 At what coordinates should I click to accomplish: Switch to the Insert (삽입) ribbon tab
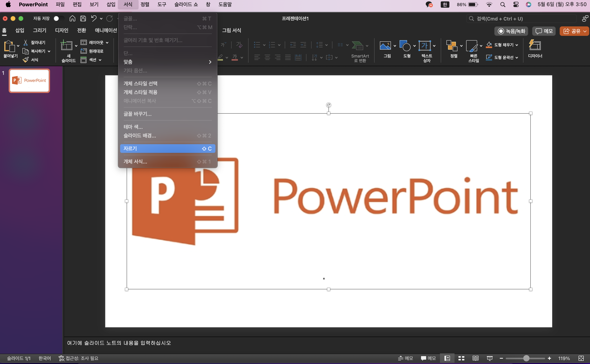pyautogui.click(x=20, y=30)
